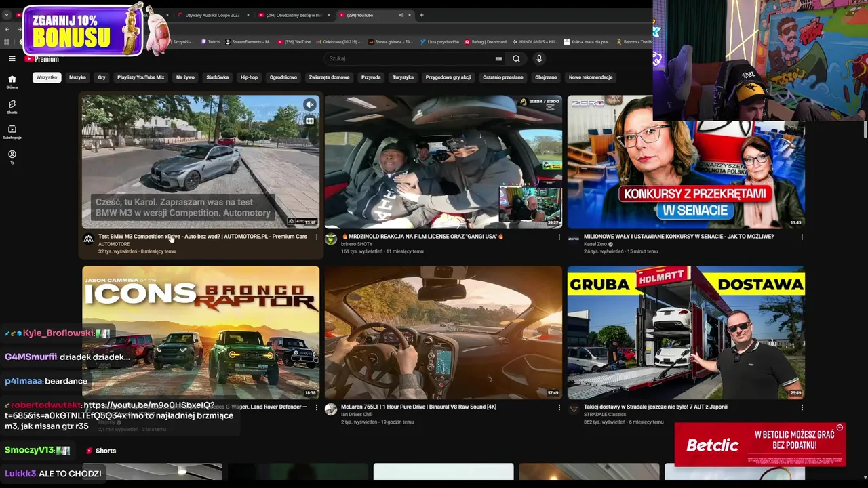This screenshot has width=868, height=488.
Task: Open options menu for BMW M3 video
Action: [x=316, y=237]
